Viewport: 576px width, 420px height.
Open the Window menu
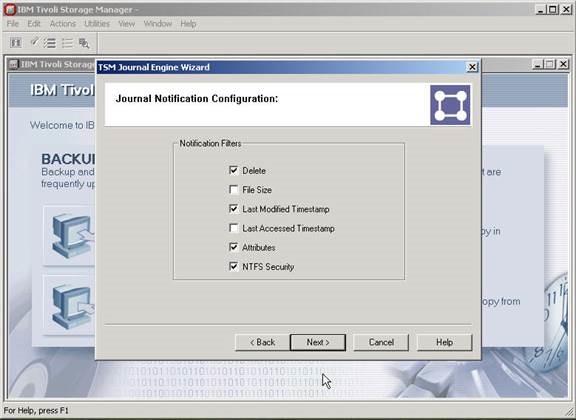click(x=158, y=24)
